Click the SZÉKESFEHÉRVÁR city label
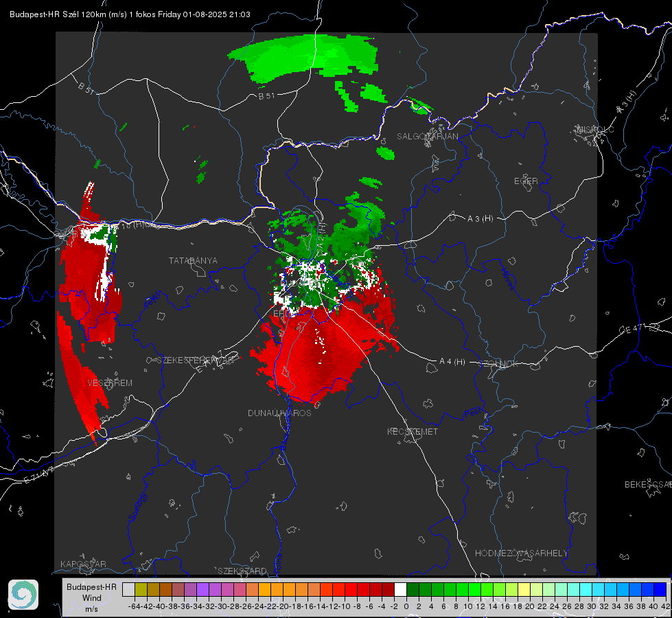 (x=196, y=360)
